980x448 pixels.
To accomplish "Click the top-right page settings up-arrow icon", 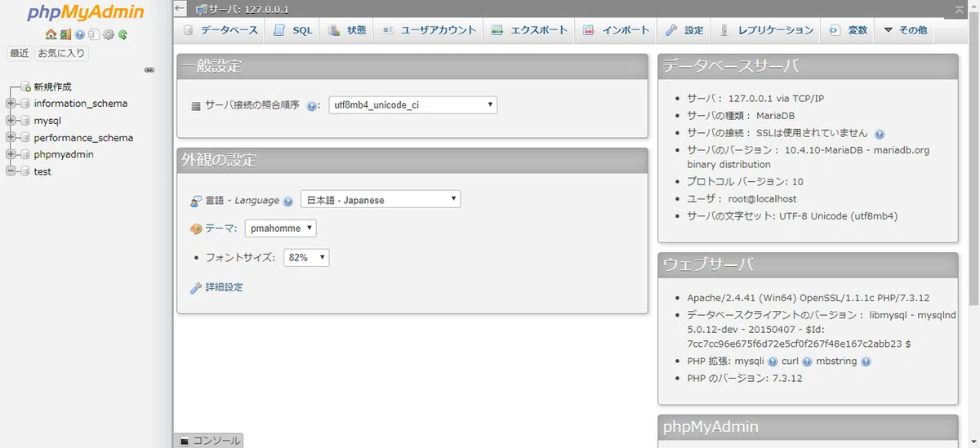I will tap(961, 9).
